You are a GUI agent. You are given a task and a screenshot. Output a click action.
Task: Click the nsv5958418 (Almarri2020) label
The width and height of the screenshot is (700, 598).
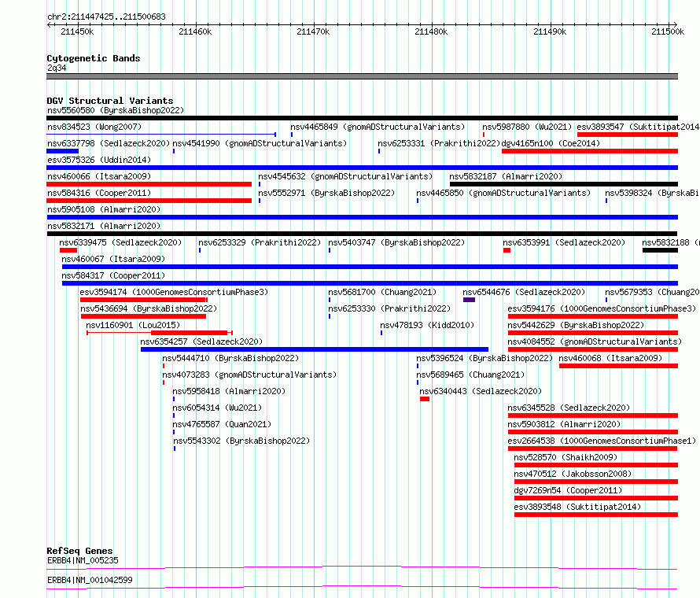click(x=229, y=391)
